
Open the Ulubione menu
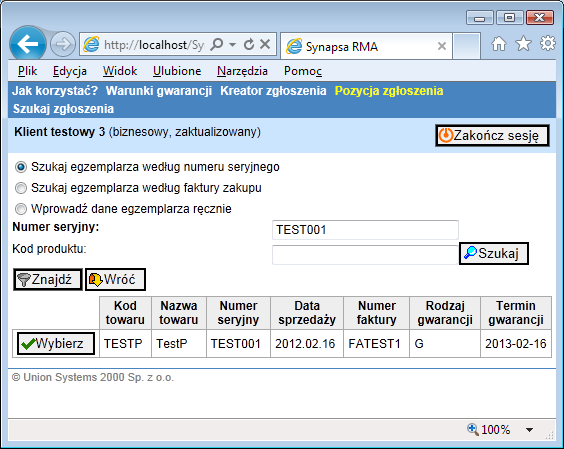click(177, 71)
